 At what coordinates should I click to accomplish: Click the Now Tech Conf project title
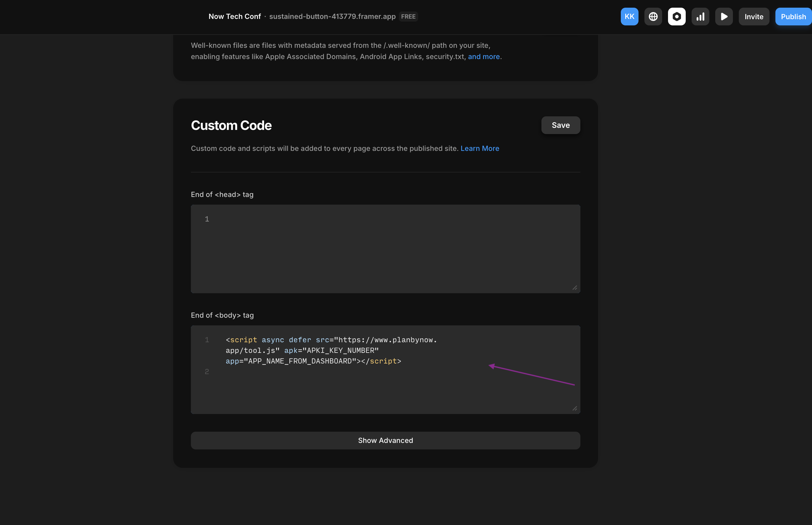pyautogui.click(x=234, y=16)
